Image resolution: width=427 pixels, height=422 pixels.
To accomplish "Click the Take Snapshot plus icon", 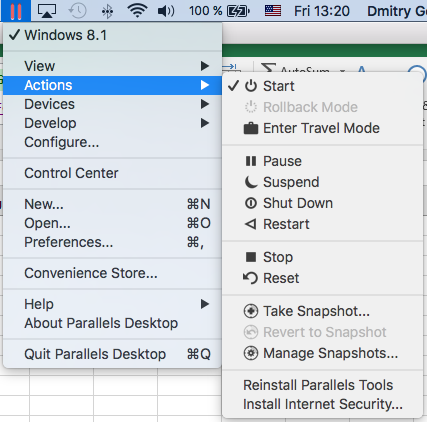I will [x=251, y=311].
